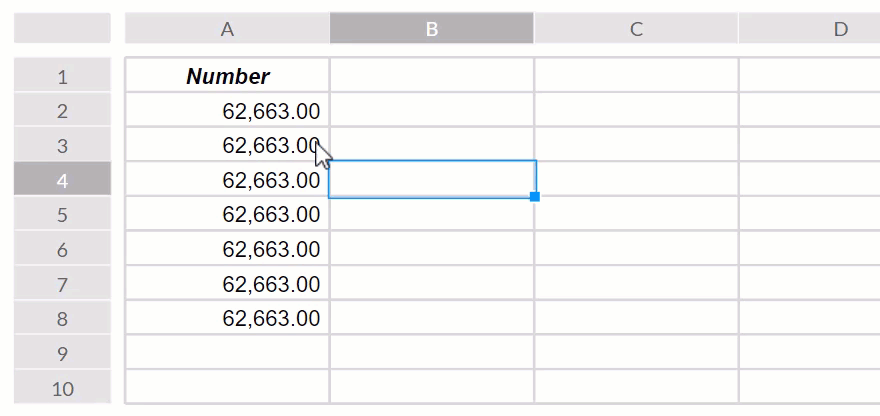This screenshot has width=880, height=416.
Task: Select cell A2 containing 62,663.00
Action: tap(227, 111)
